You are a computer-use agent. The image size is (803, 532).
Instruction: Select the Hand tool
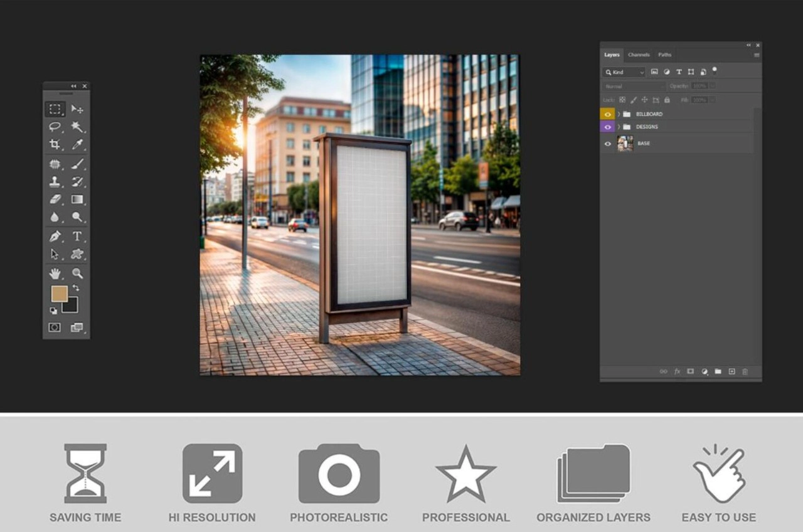tap(55, 274)
